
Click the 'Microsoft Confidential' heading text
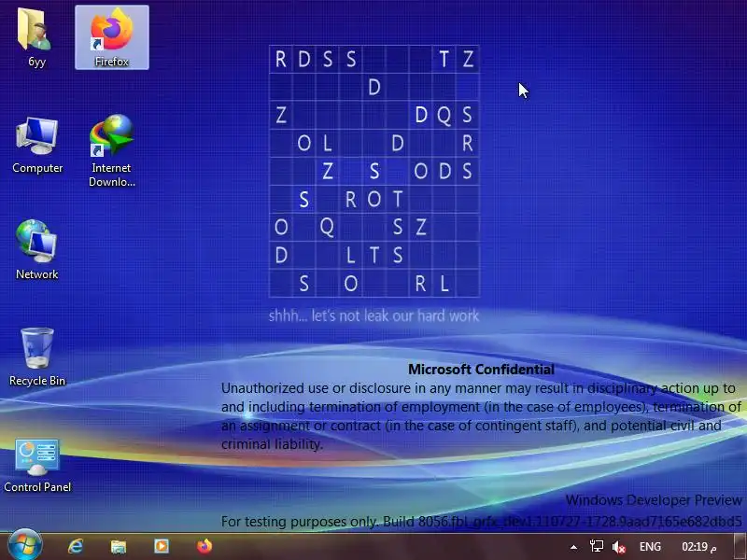pyautogui.click(x=481, y=370)
